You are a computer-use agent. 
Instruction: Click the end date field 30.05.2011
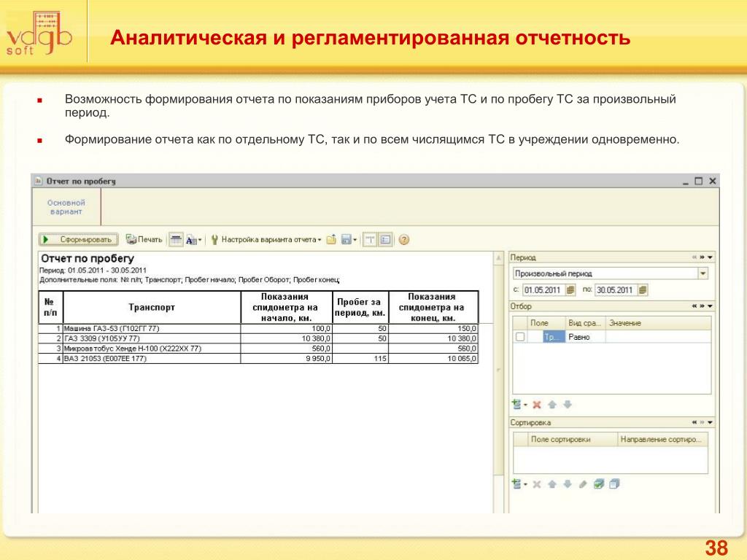616,290
